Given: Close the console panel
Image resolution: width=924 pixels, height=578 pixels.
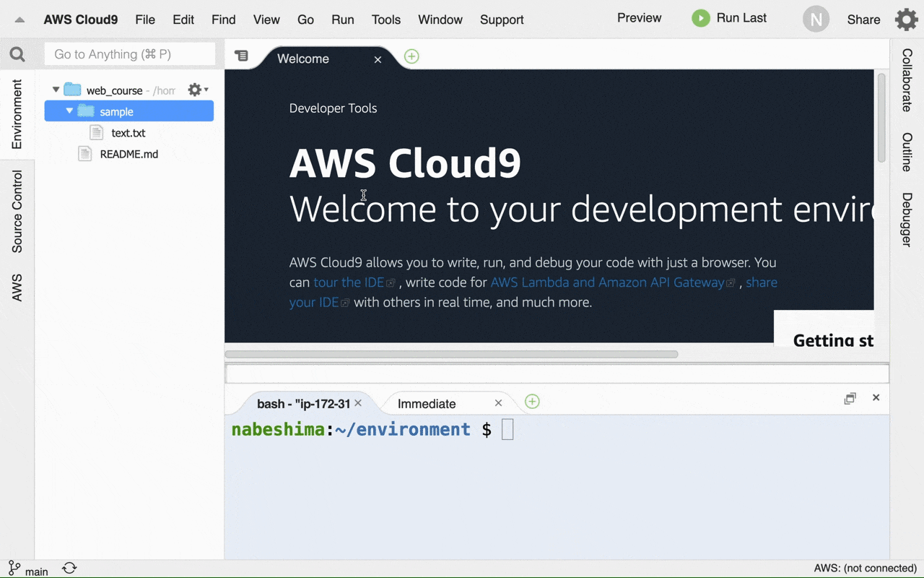Looking at the screenshot, I should point(876,397).
